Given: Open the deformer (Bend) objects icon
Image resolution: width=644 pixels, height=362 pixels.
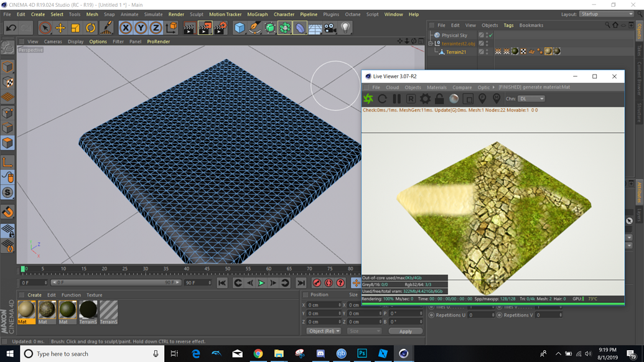Looking at the screenshot, I should [300, 28].
